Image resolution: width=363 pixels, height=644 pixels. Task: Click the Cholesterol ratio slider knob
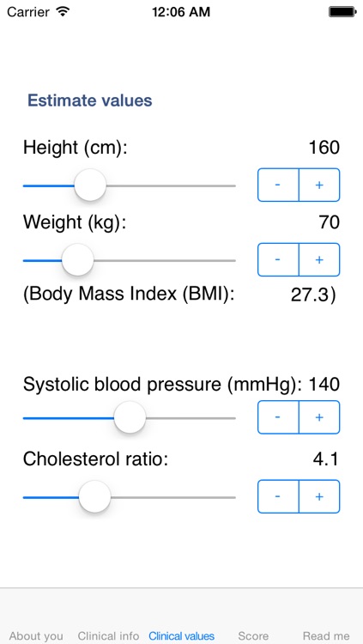(x=95, y=497)
